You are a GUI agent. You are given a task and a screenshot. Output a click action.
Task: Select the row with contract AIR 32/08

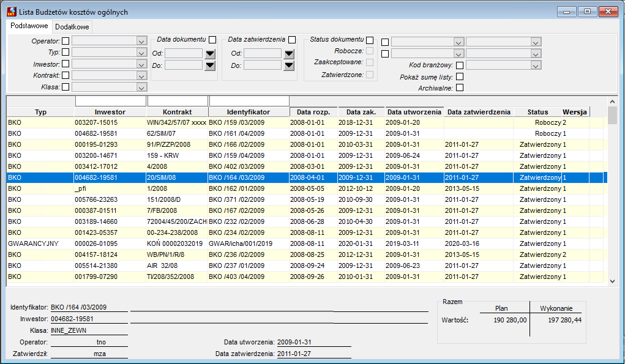tap(307, 266)
